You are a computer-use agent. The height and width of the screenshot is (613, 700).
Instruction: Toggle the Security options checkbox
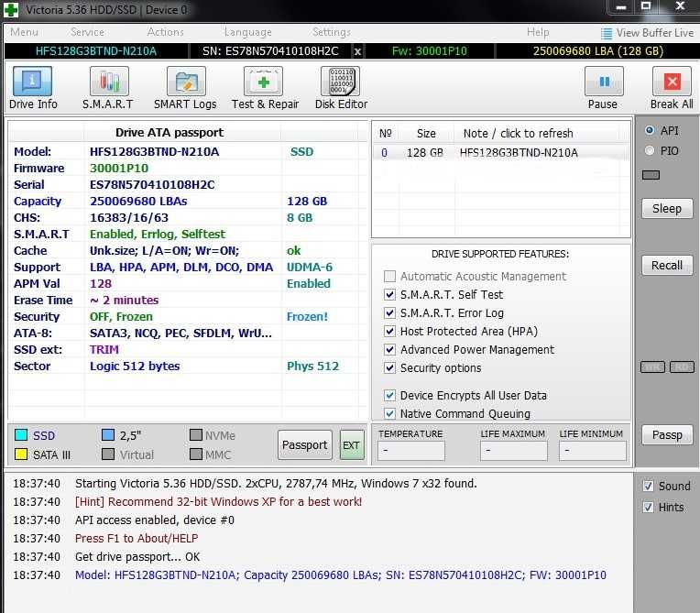[x=389, y=367]
